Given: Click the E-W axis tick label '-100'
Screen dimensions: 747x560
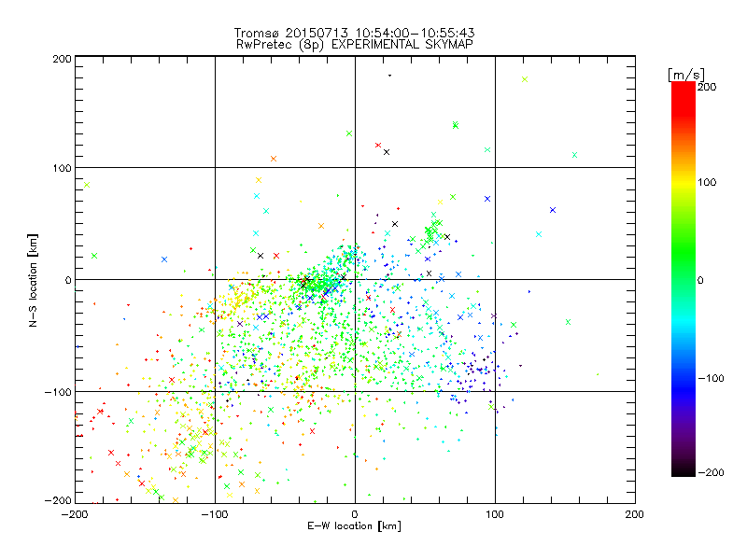Looking at the screenshot, I should [215, 514].
